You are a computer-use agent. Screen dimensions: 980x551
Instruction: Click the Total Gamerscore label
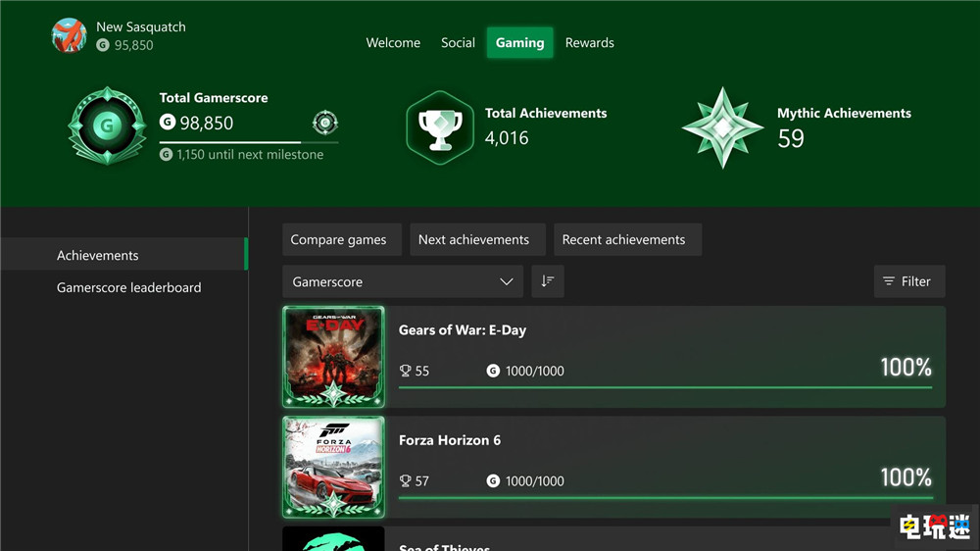click(214, 98)
